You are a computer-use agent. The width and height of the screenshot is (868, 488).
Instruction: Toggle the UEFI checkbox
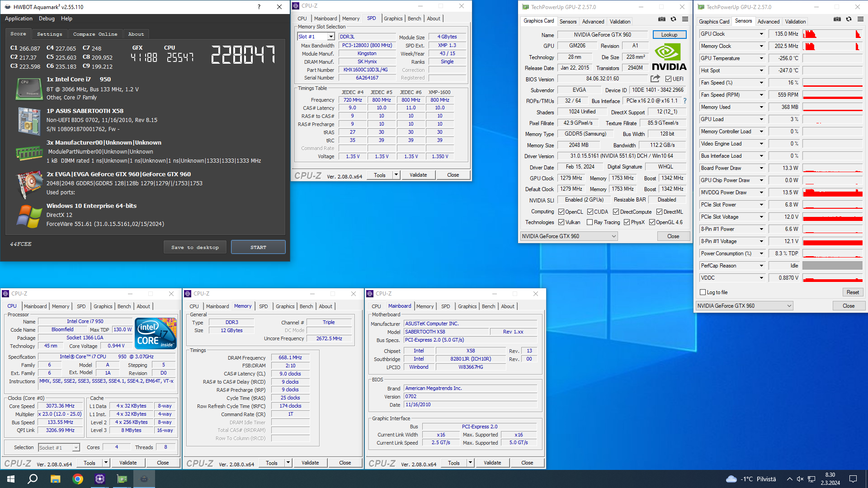[x=668, y=79]
